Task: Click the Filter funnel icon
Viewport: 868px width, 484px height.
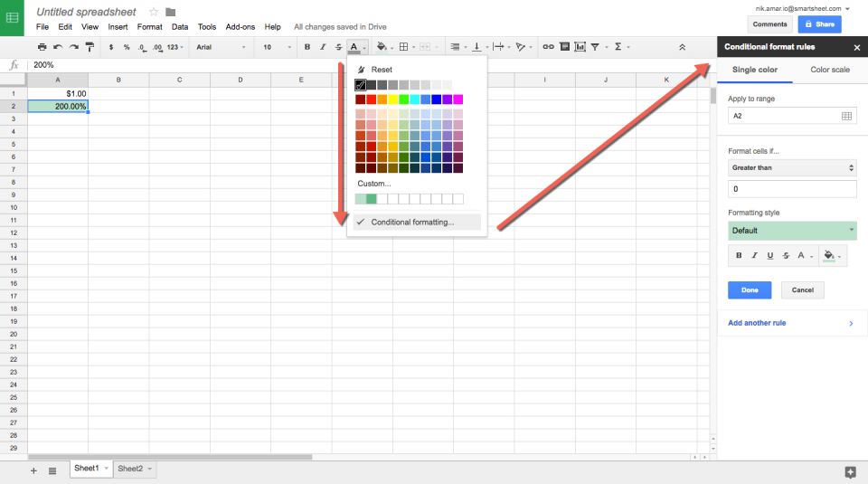Action: (x=596, y=47)
